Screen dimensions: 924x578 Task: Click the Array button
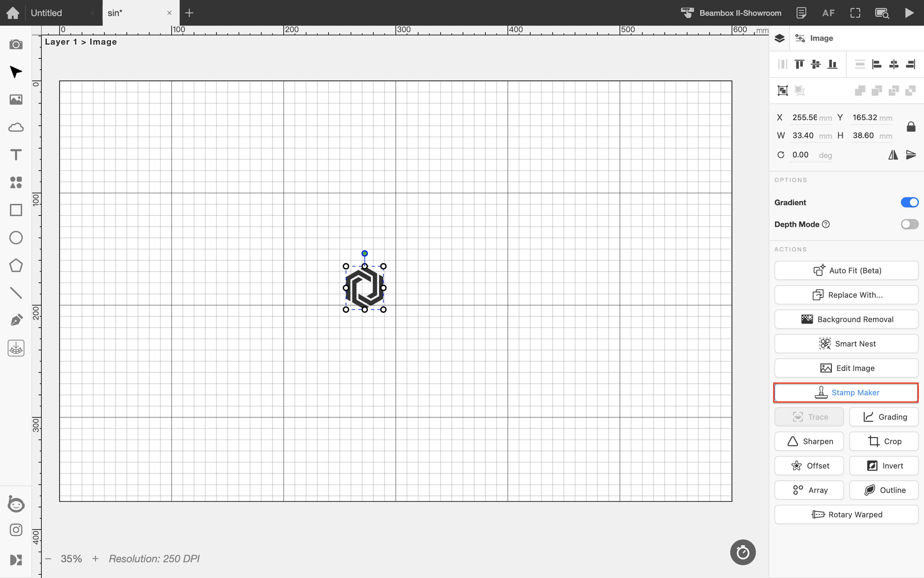[x=809, y=490]
